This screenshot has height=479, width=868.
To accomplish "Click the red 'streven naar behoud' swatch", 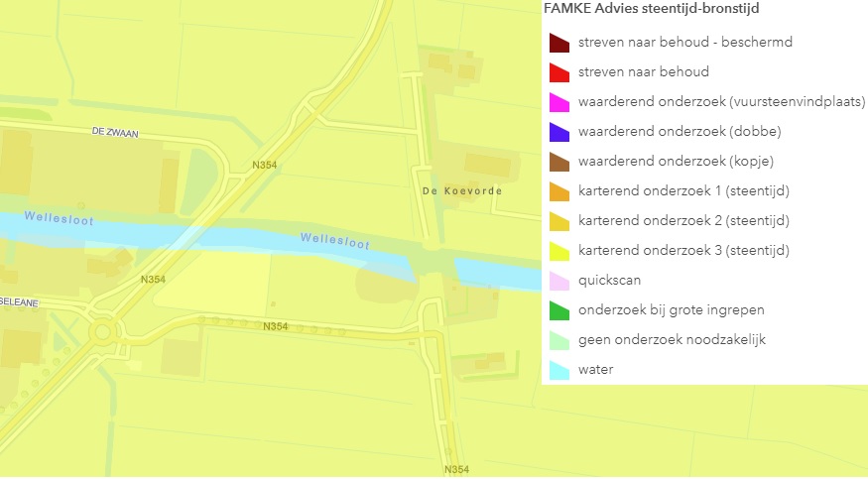I will point(559,72).
